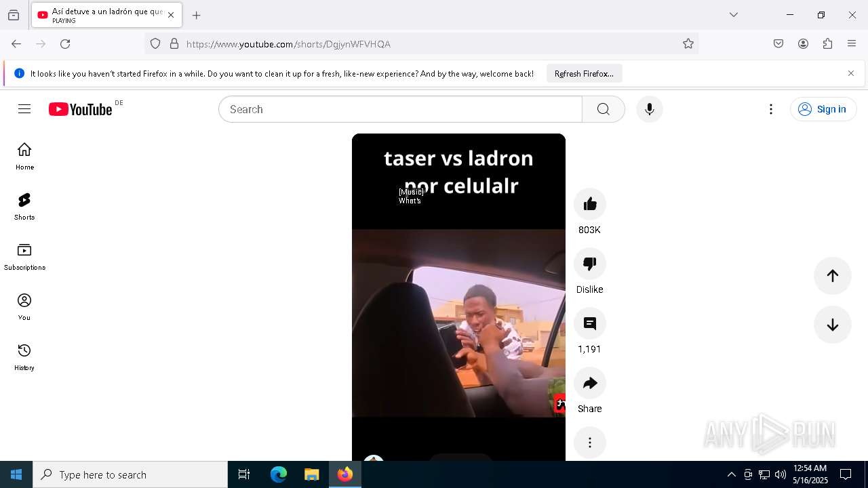Share this Short

click(x=590, y=383)
